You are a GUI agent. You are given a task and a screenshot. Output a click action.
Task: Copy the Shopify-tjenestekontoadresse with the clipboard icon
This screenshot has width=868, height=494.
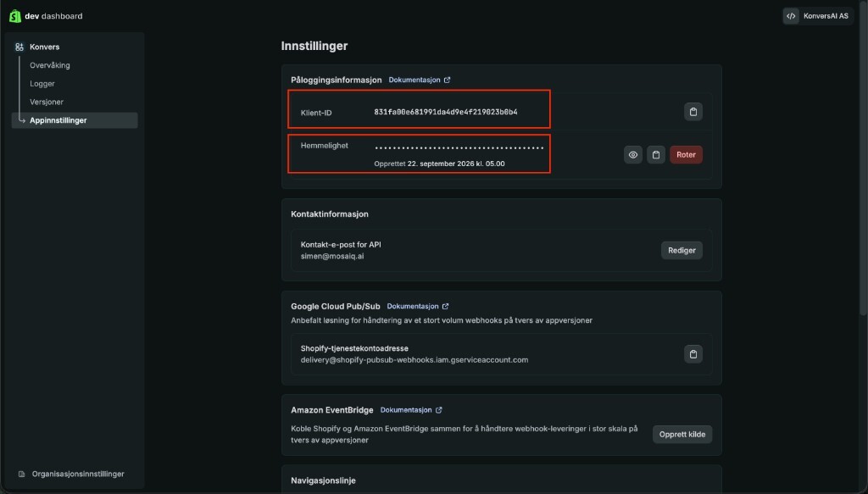coord(693,354)
